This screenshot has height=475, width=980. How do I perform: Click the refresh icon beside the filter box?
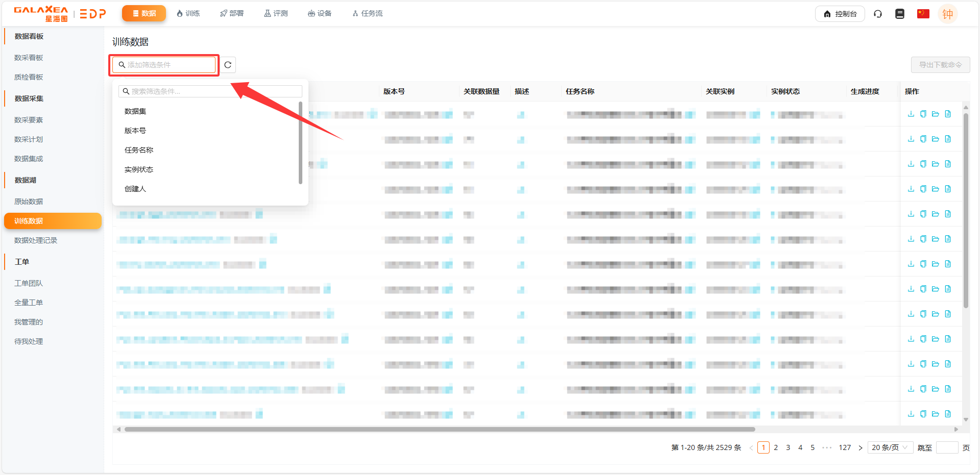tap(228, 65)
